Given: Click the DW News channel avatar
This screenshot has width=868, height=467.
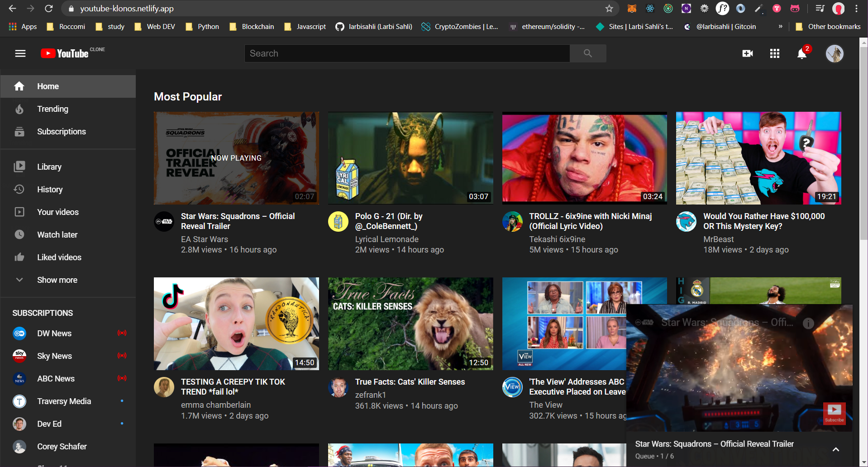Looking at the screenshot, I should point(19,333).
